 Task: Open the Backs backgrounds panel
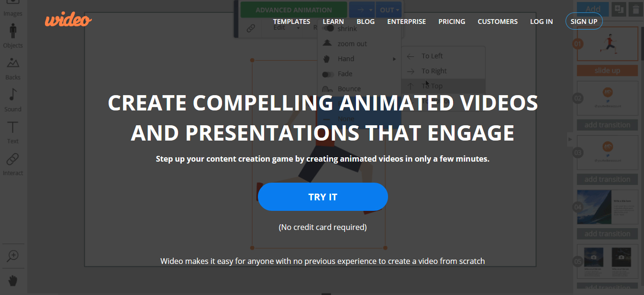[13, 63]
